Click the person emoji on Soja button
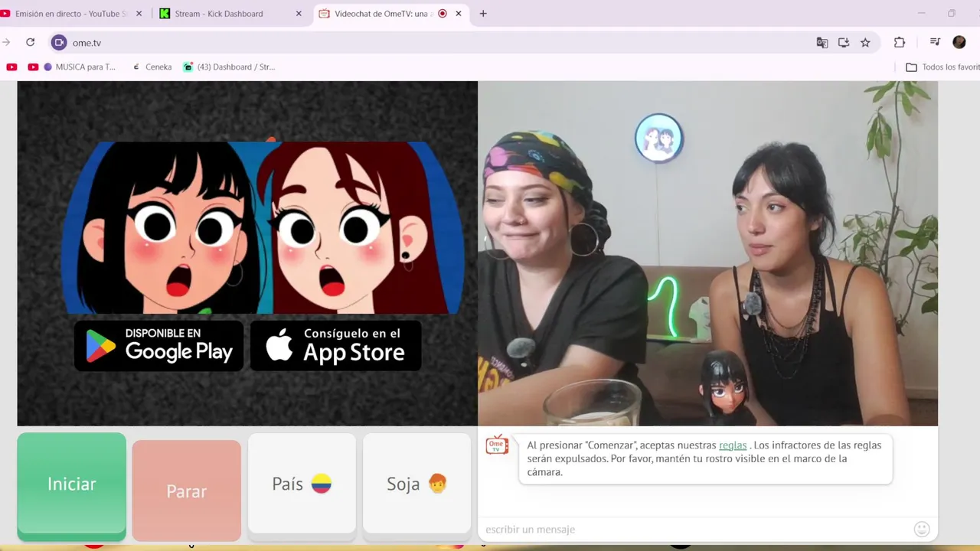This screenshot has height=551, width=980. [x=437, y=484]
